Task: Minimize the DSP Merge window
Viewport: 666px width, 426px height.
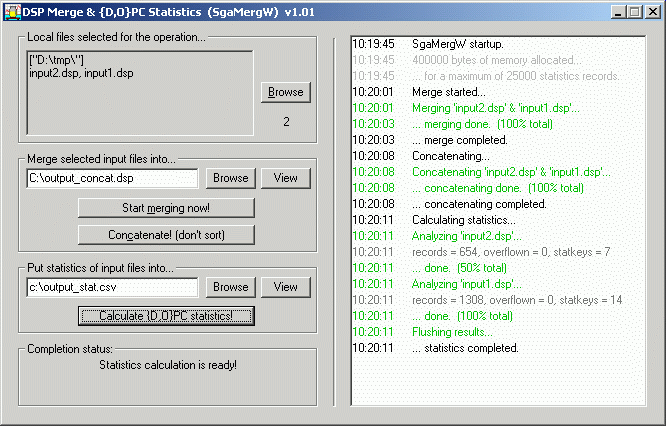Action: [x=618, y=12]
